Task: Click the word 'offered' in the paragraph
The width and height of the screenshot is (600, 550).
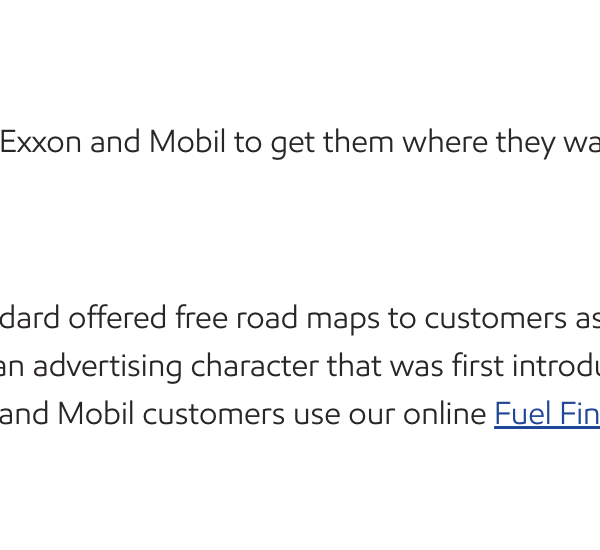Action: point(117,317)
